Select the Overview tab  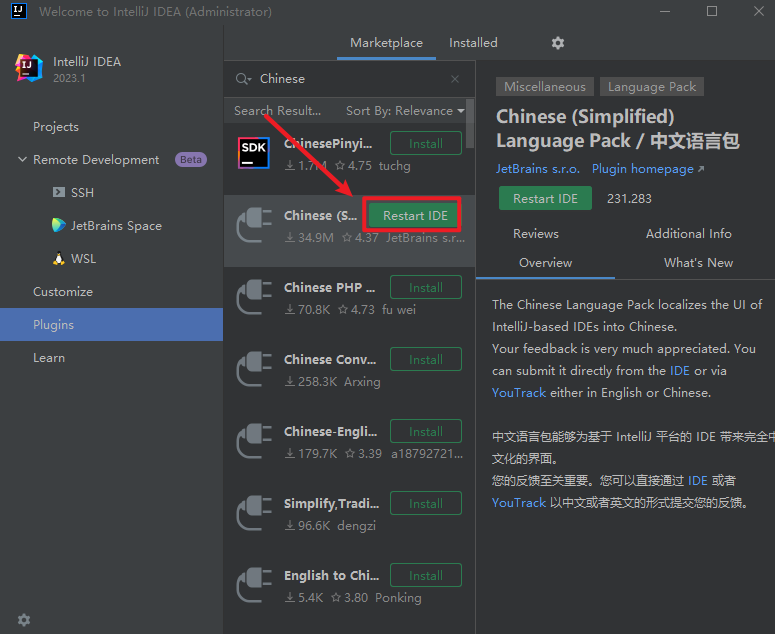[545, 263]
